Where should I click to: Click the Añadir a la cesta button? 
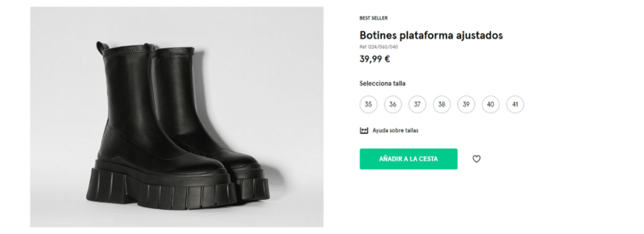(x=408, y=159)
